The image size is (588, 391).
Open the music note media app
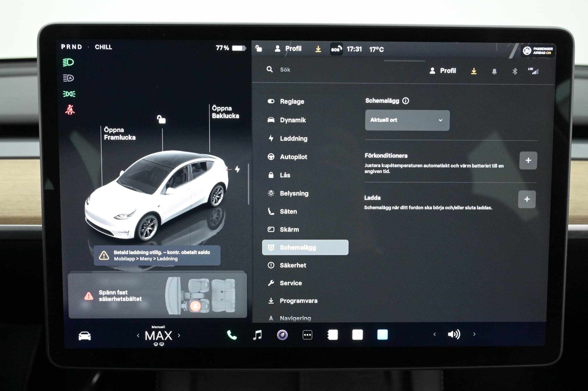coord(257,335)
